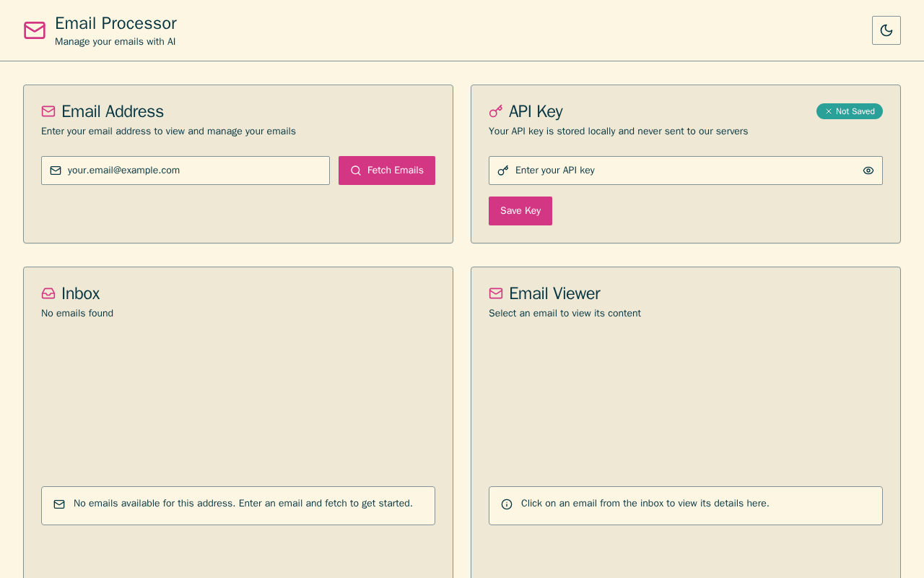Click the X icon on the Not Saved badge

[x=829, y=111]
